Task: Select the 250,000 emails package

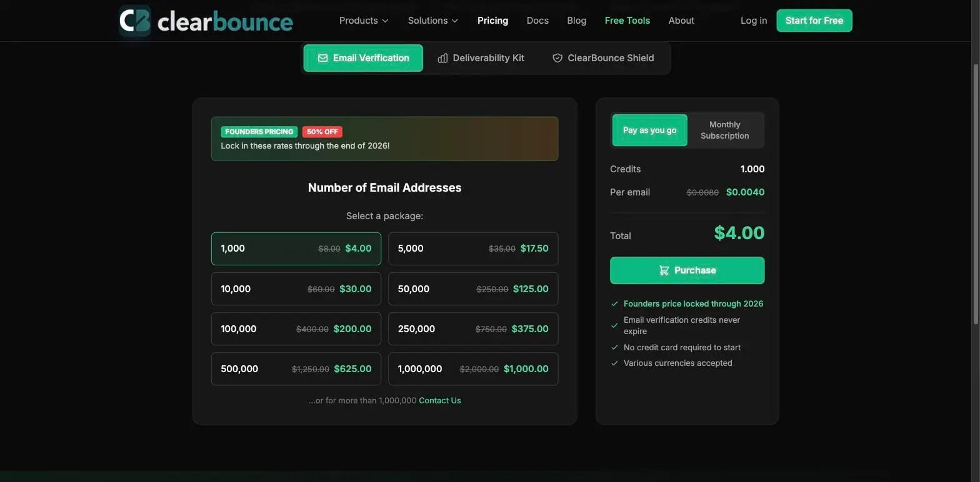Action: (473, 329)
